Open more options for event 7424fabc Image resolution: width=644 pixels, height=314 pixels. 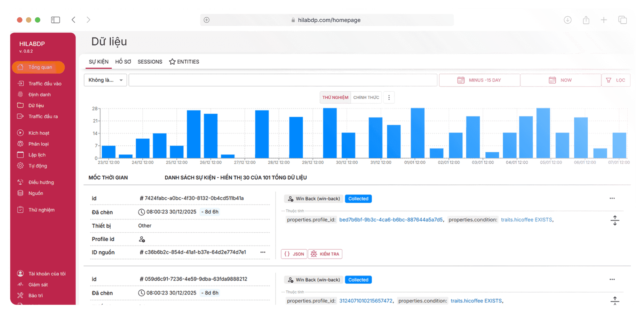pos(612,198)
